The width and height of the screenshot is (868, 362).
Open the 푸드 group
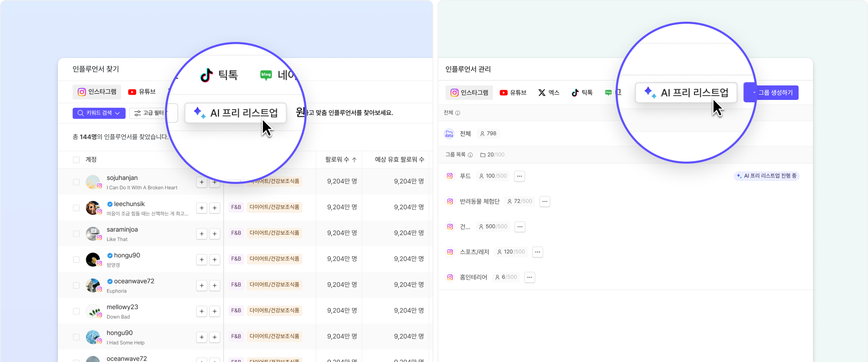[465, 176]
